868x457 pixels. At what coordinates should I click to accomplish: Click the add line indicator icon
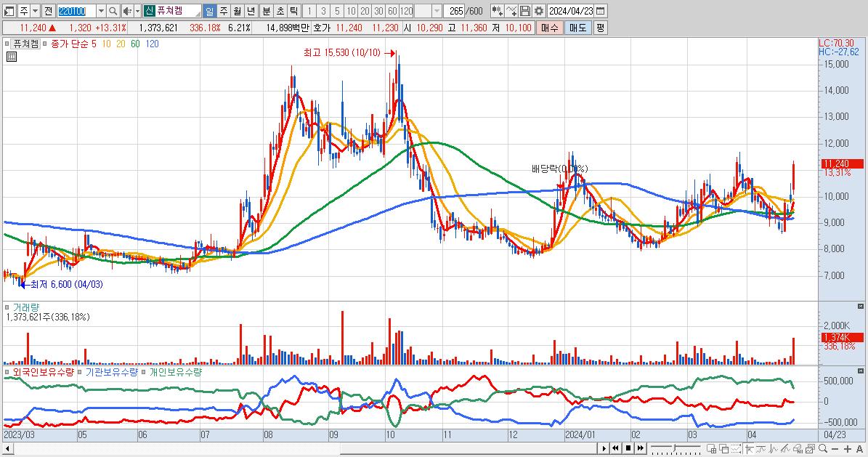(x=511, y=10)
